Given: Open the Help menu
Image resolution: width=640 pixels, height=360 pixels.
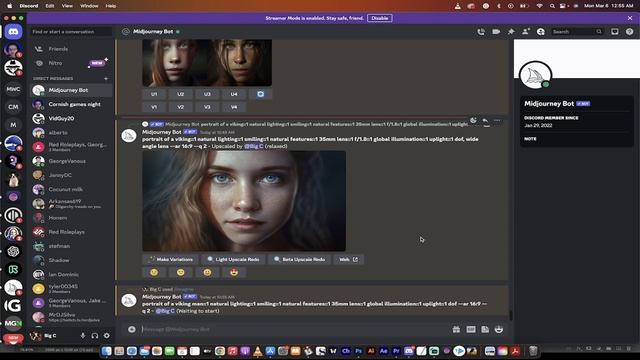Looking at the screenshot, I should coord(111,6).
